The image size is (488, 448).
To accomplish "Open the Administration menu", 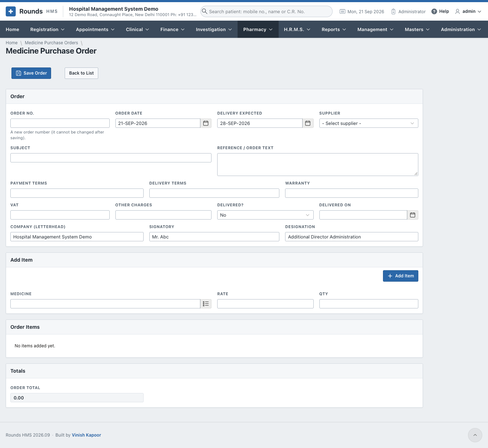I will click(x=461, y=29).
